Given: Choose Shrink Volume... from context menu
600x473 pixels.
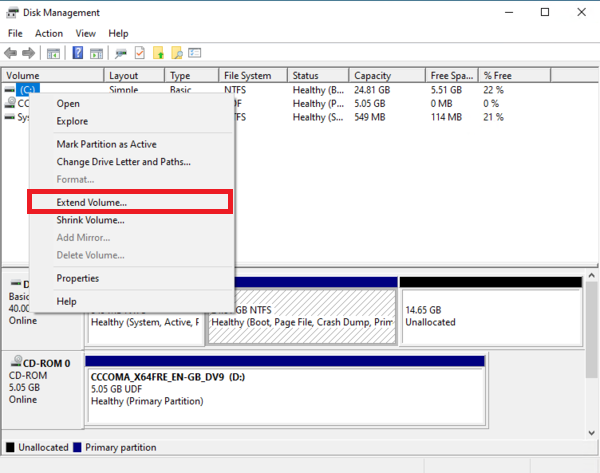Looking at the screenshot, I should (x=90, y=220).
